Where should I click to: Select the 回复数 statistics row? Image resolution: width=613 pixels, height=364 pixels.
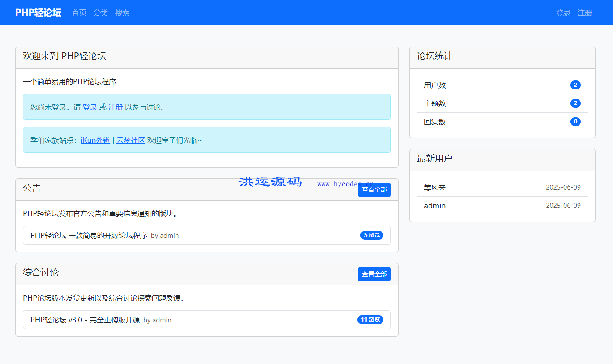[502, 122]
